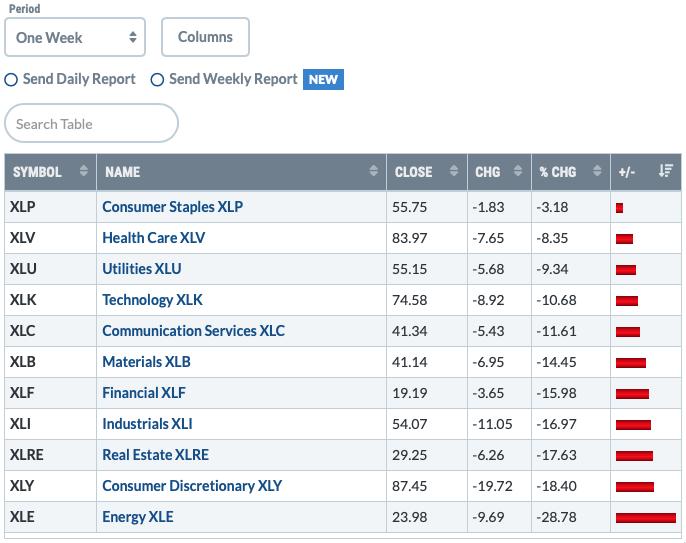Click the Energy XLE red change bar
The width and height of the screenshot is (686, 543).
646,518
